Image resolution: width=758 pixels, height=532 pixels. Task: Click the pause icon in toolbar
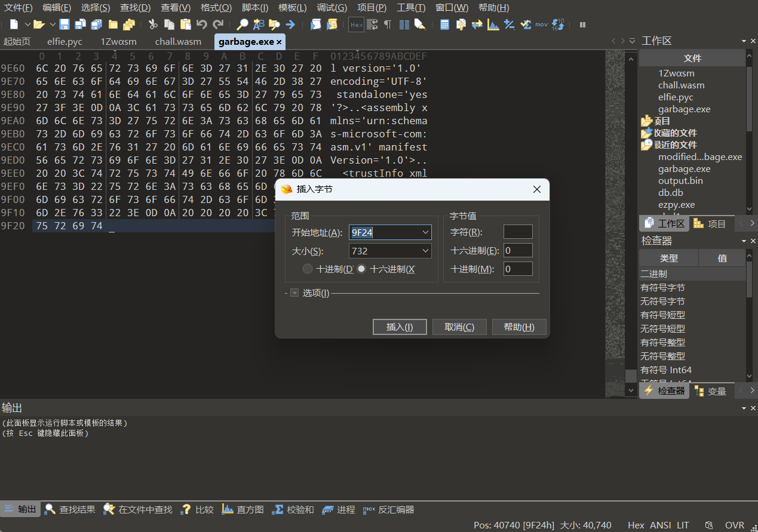click(582, 24)
